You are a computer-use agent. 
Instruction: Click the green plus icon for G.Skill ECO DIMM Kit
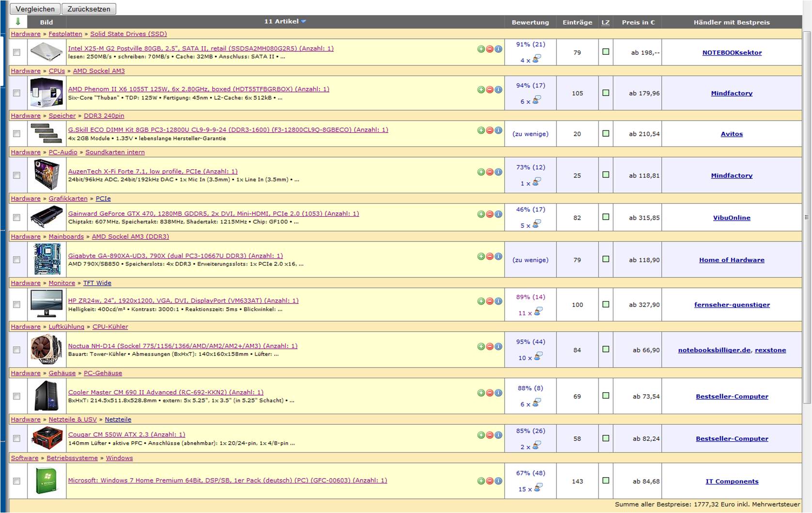coord(481,130)
